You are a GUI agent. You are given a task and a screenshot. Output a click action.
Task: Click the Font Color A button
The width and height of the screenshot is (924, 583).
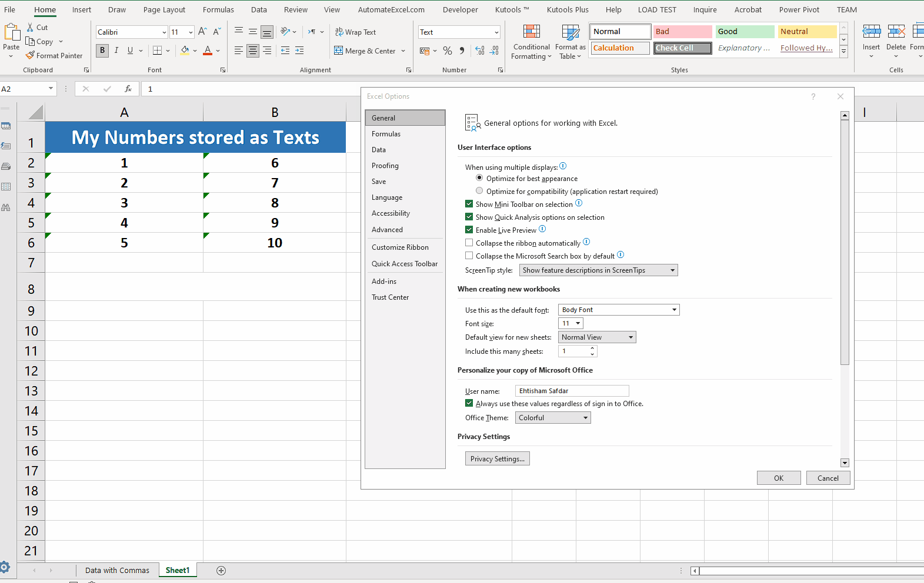click(207, 51)
